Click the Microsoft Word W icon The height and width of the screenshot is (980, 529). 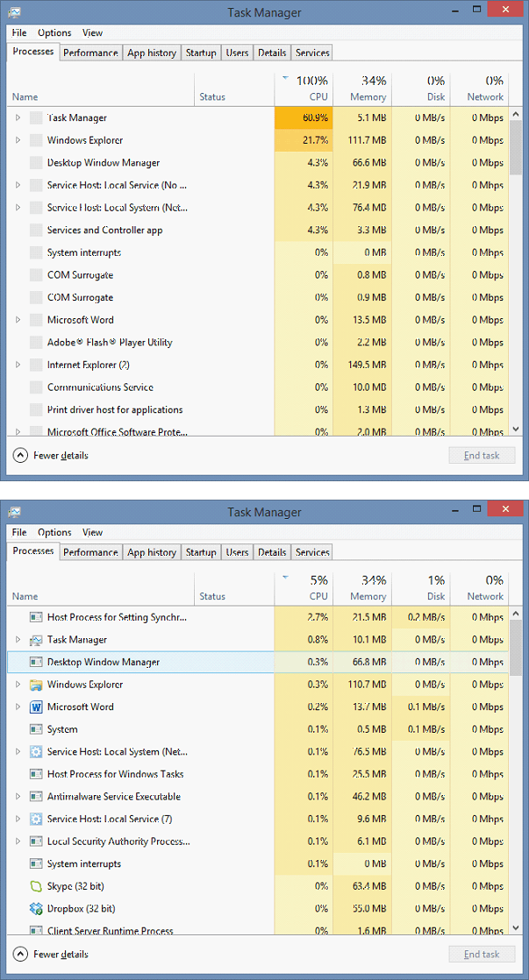[x=35, y=707]
